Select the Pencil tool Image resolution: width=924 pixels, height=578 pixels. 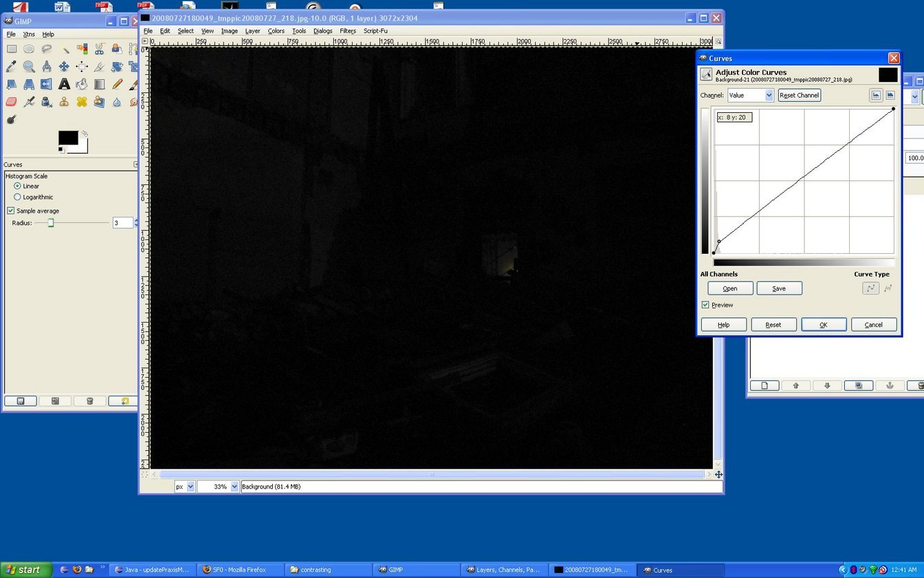tap(117, 85)
